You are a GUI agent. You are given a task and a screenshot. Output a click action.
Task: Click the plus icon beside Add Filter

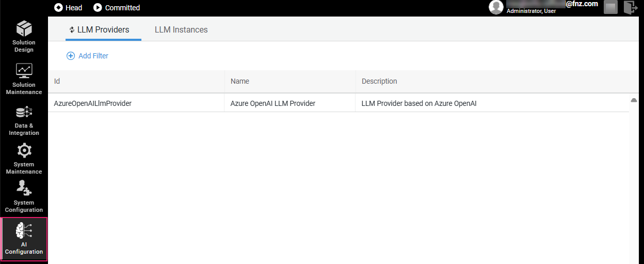(71, 56)
